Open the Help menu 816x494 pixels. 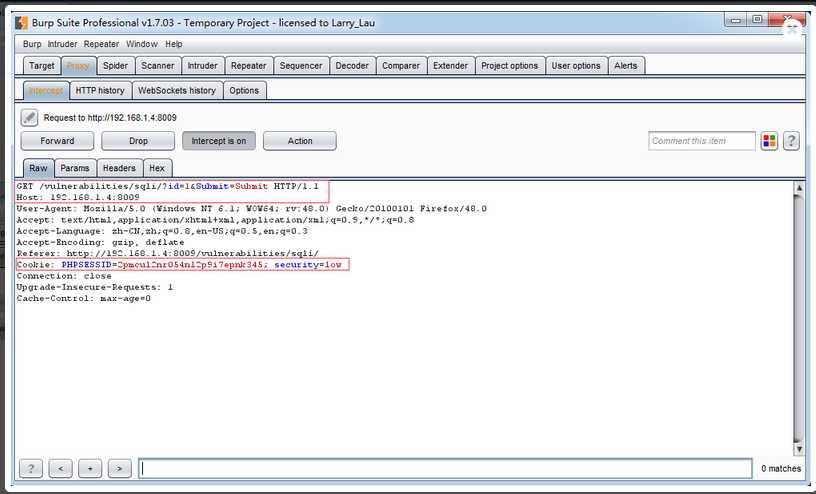(x=174, y=44)
